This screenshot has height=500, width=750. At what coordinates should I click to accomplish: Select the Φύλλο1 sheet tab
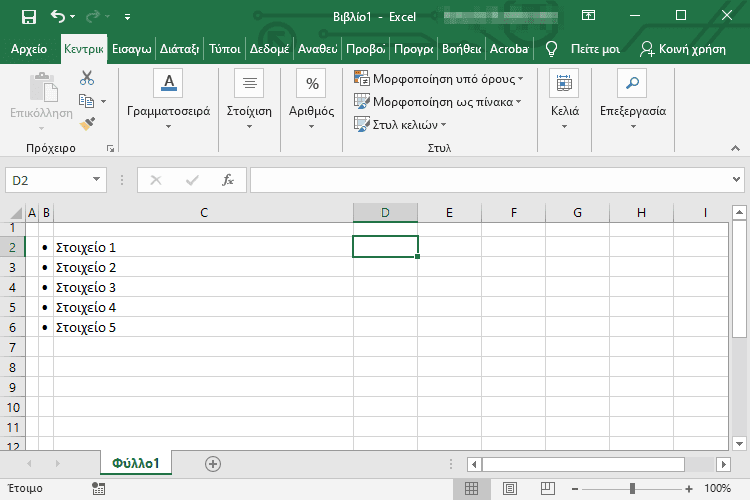point(136,463)
